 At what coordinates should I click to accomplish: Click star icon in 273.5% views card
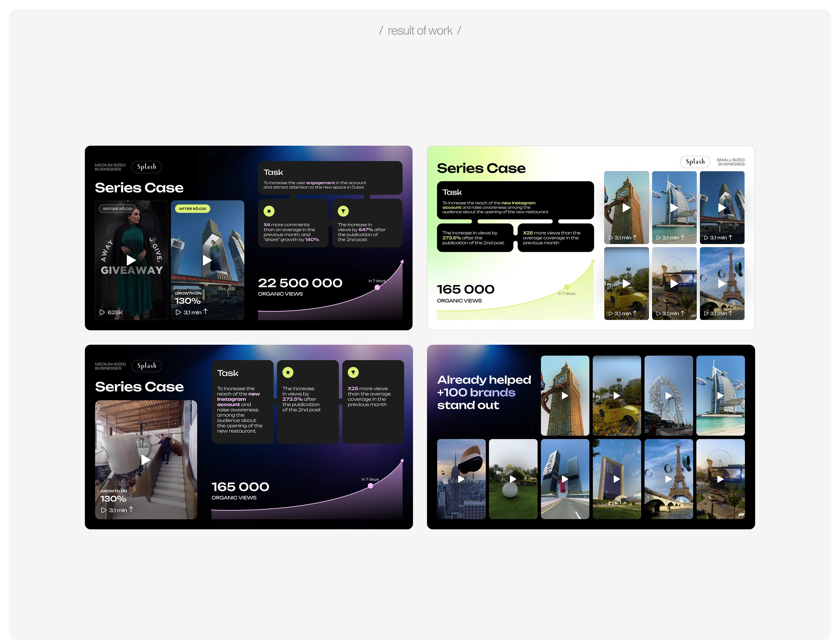tap(288, 372)
